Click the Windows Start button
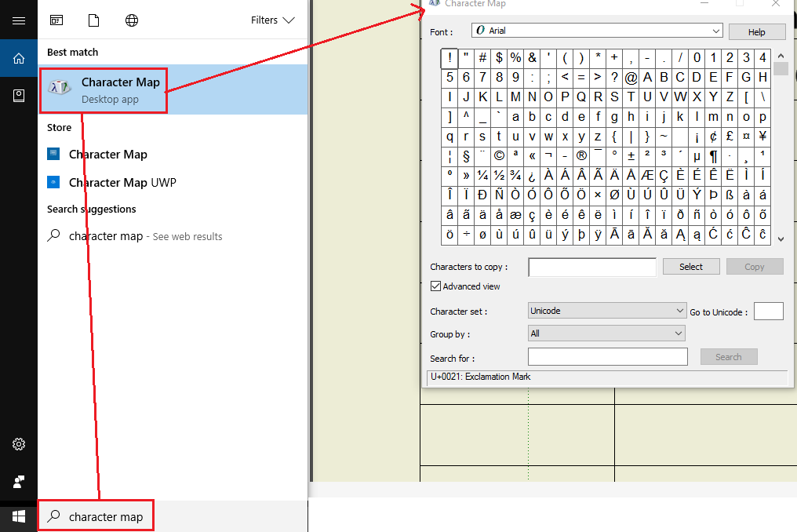The width and height of the screenshot is (797, 532). point(19,517)
